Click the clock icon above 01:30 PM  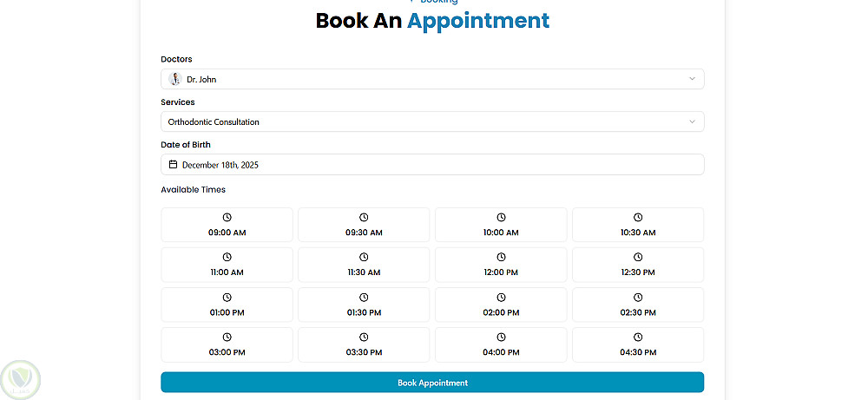click(x=364, y=297)
